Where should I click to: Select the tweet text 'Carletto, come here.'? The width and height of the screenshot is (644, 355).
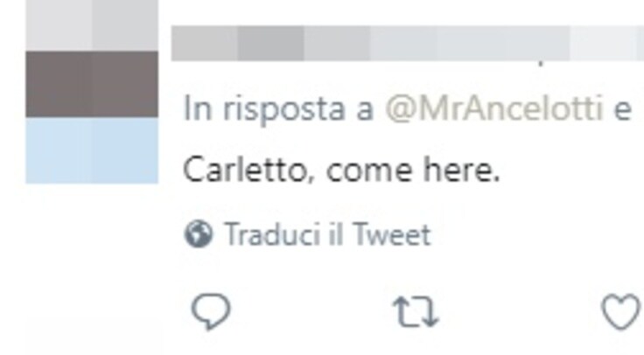[x=341, y=170]
